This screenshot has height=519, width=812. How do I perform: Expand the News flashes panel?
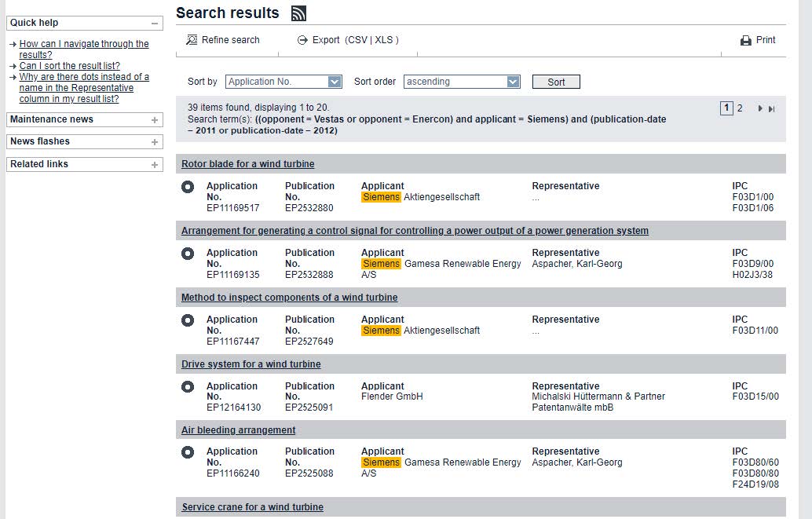pyautogui.click(x=155, y=142)
